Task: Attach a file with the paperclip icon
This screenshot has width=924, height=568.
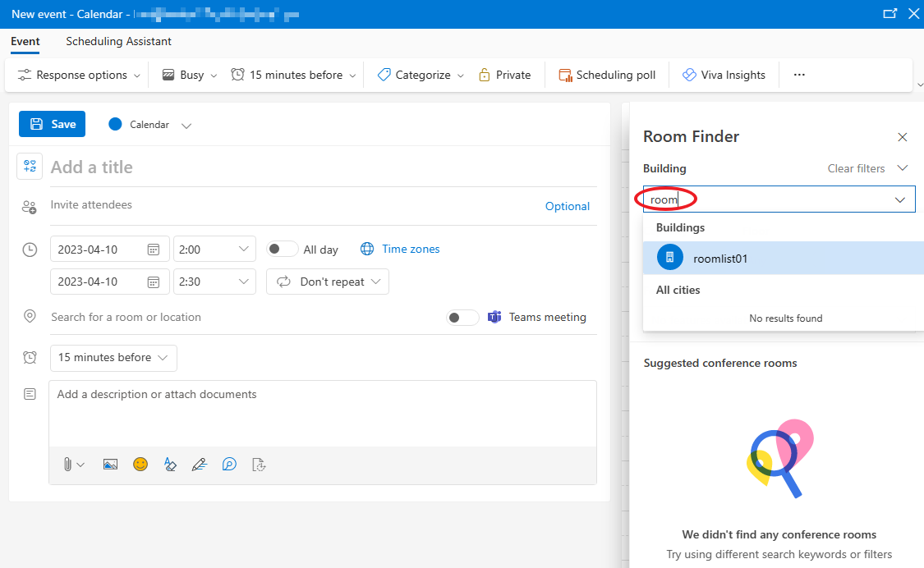Action: click(68, 464)
